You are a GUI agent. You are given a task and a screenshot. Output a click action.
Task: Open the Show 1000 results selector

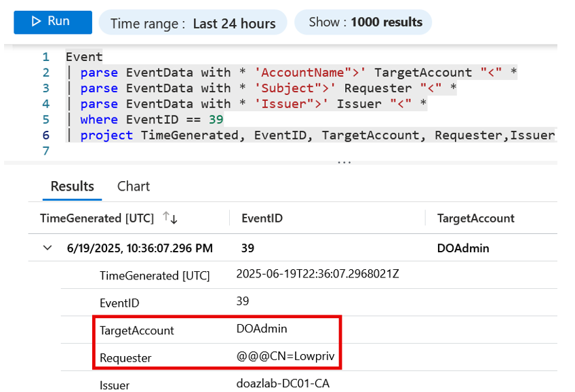coord(365,22)
